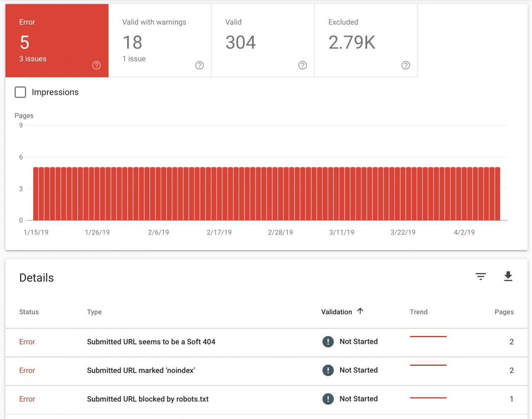Enable the Impressions checkbox
The width and height of the screenshot is (532, 419).
click(x=20, y=92)
